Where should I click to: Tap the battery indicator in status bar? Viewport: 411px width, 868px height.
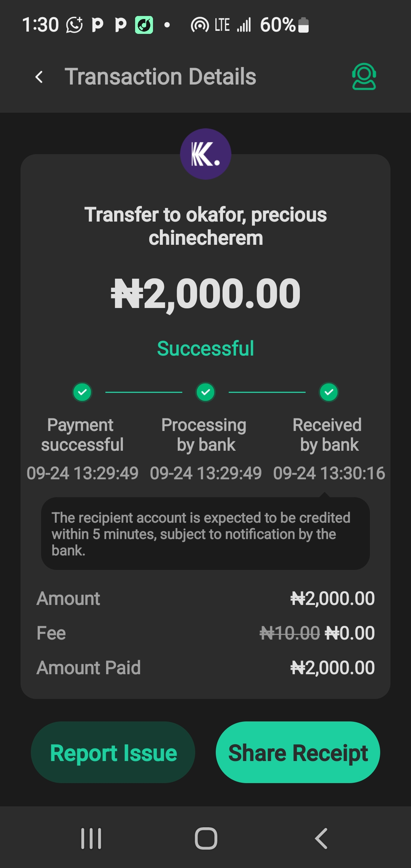[303, 25]
